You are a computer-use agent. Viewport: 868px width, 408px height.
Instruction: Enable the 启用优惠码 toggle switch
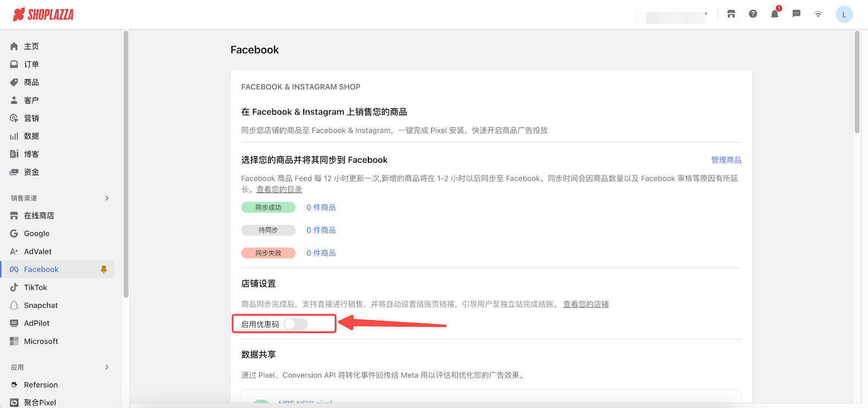coord(296,324)
